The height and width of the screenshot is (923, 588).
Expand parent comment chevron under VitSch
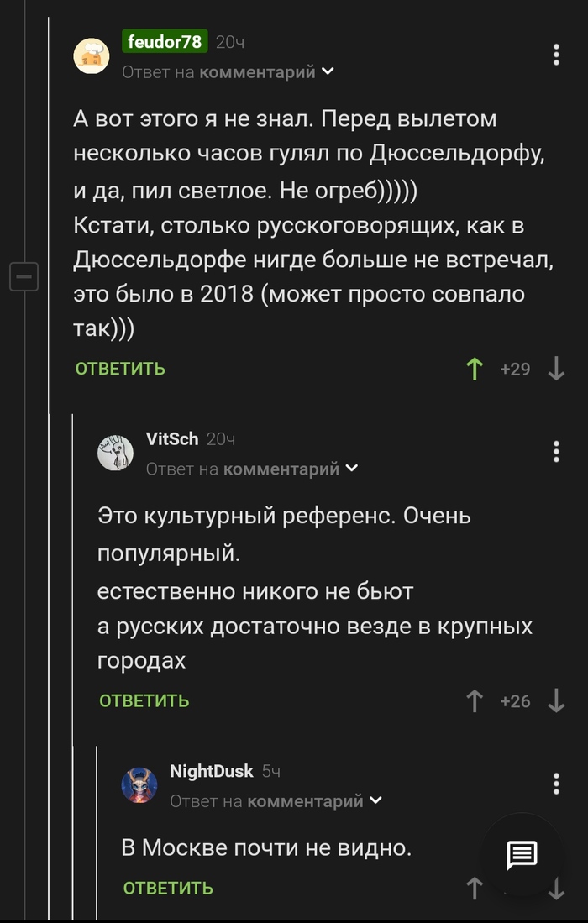(x=351, y=469)
